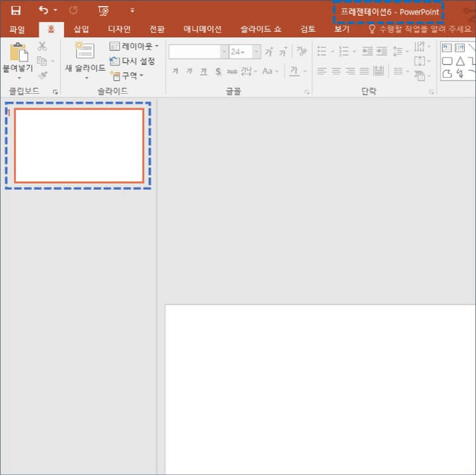This screenshot has height=475, width=476.
Task: Click the bullets list icon
Action: click(322, 52)
